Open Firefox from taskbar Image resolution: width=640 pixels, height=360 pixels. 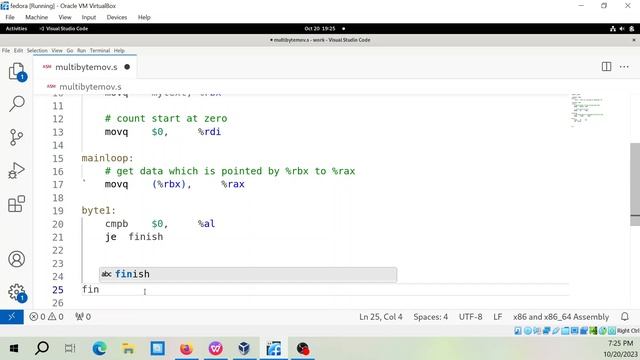186,349
